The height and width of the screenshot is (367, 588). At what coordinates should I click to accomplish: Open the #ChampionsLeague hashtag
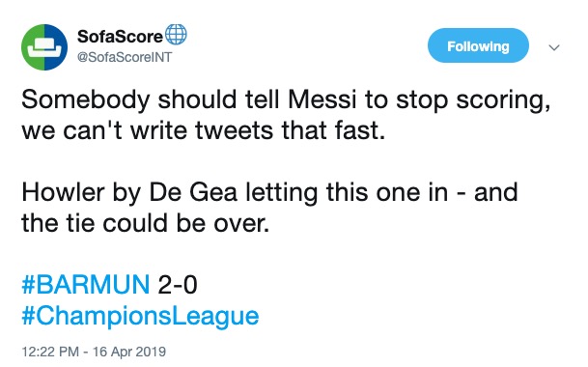tap(140, 316)
